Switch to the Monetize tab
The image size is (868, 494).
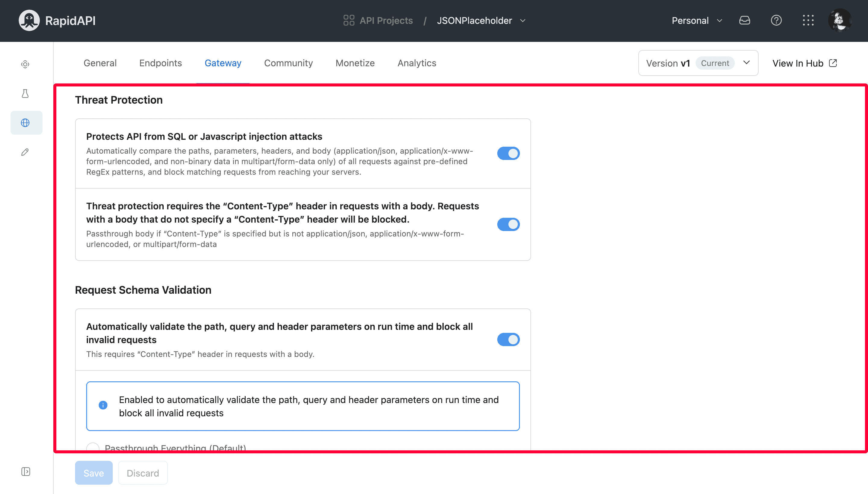point(355,63)
